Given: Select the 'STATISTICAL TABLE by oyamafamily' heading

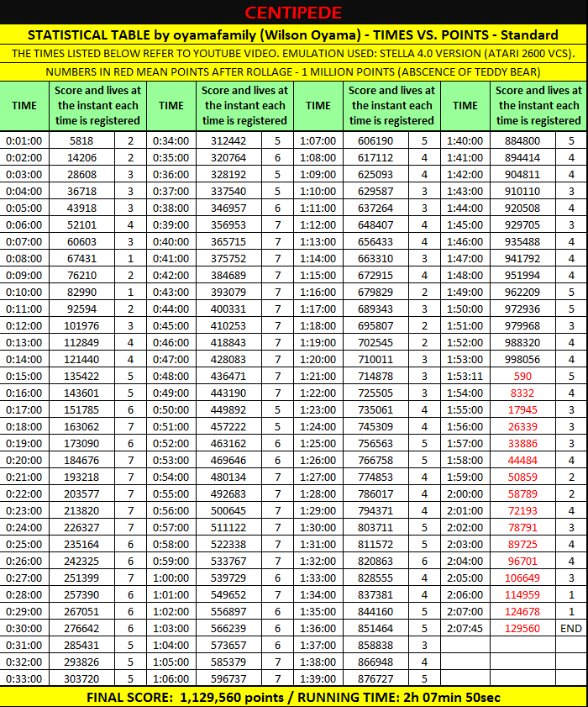Looking at the screenshot, I should (293, 34).
